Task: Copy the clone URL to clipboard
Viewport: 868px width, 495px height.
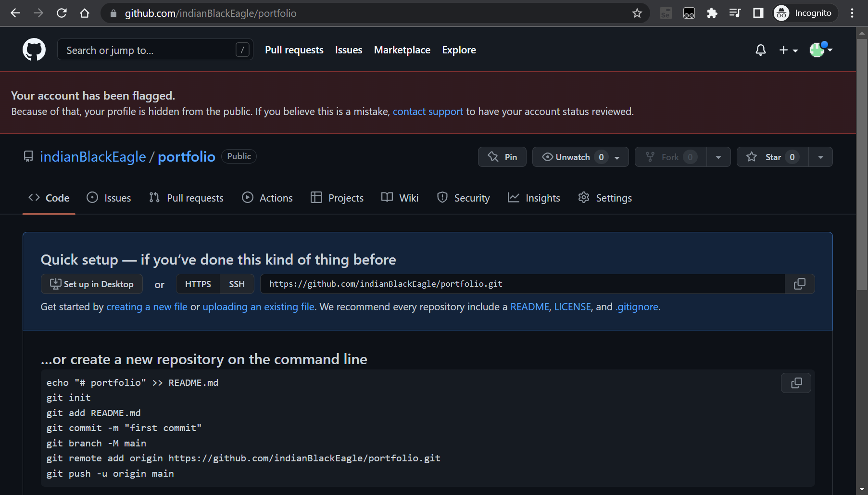Action: click(800, 284)
